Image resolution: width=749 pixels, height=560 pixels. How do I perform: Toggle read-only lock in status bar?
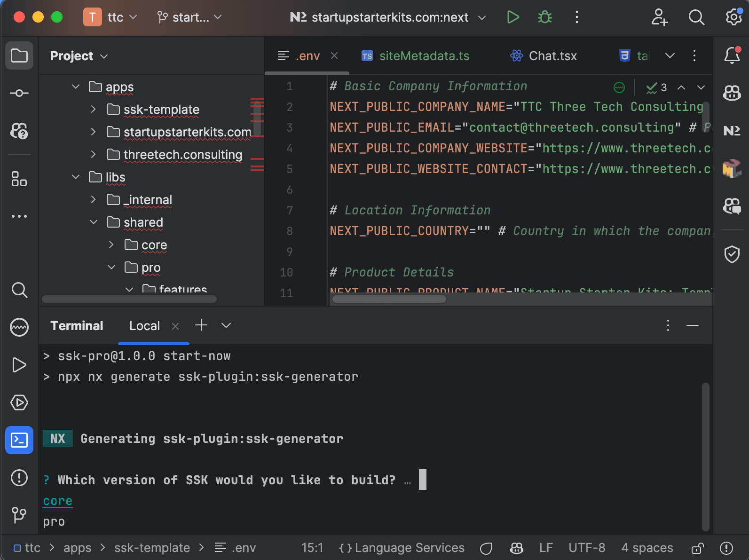(x=697, y=548)
